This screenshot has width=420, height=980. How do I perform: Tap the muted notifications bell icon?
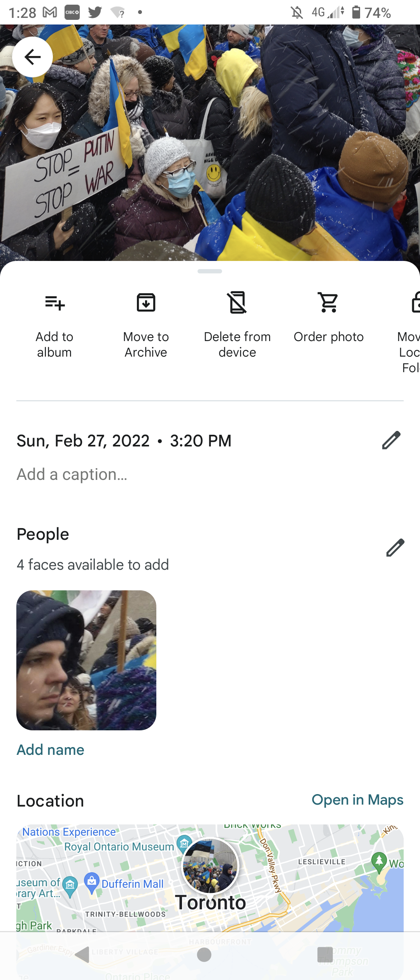coord(297,12)
